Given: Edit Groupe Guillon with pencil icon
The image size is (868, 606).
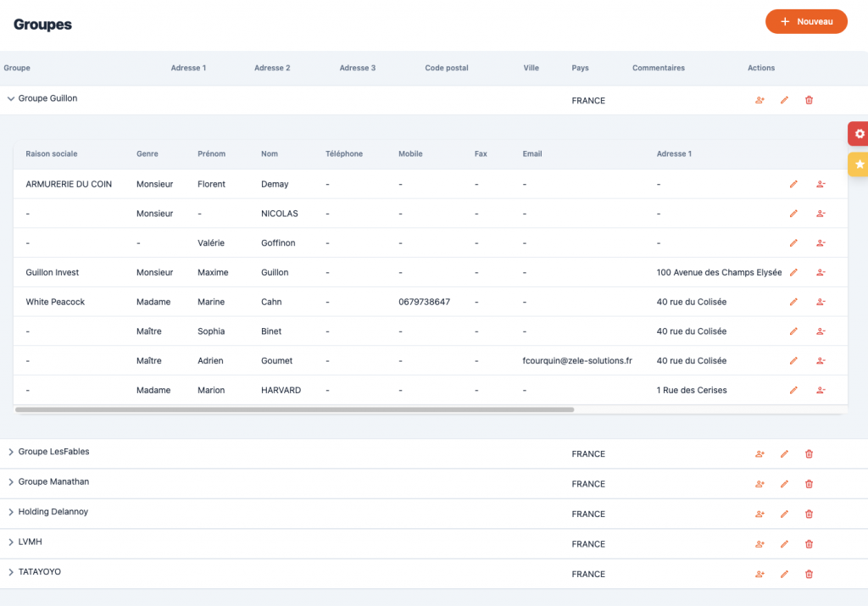Looking at the screenshot, I should (x=784, y=100).
